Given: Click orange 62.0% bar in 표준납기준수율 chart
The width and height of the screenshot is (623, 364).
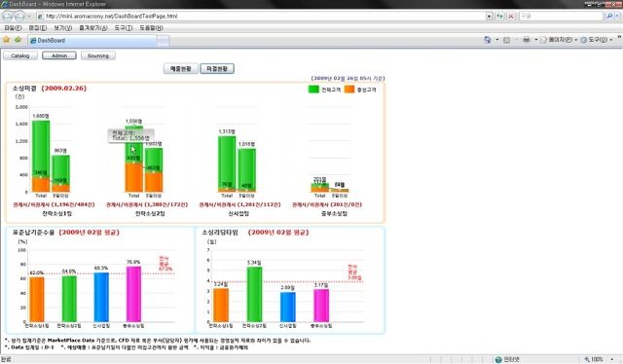Looking at the screenshot, I should tap(37, 299).
